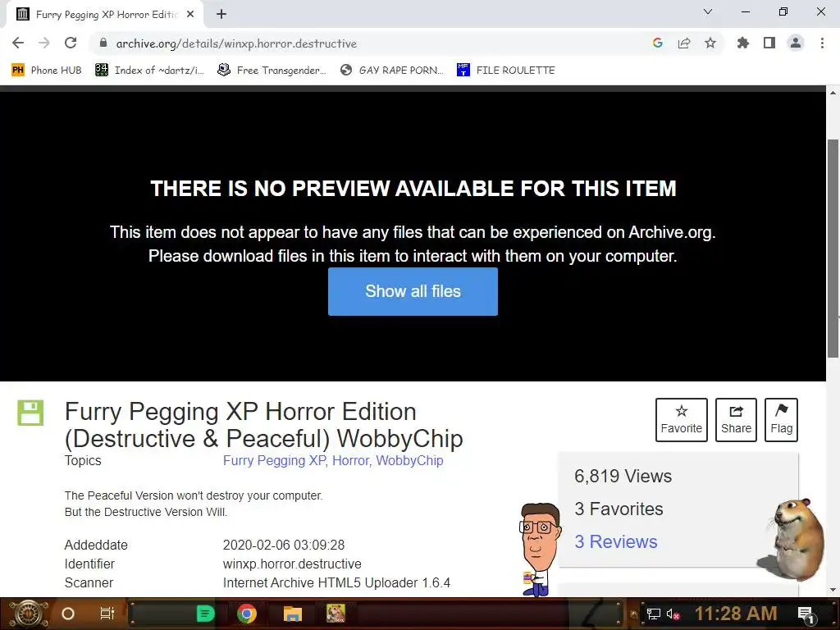Click the Chrome taskbar icon

(x=247, y=614)
